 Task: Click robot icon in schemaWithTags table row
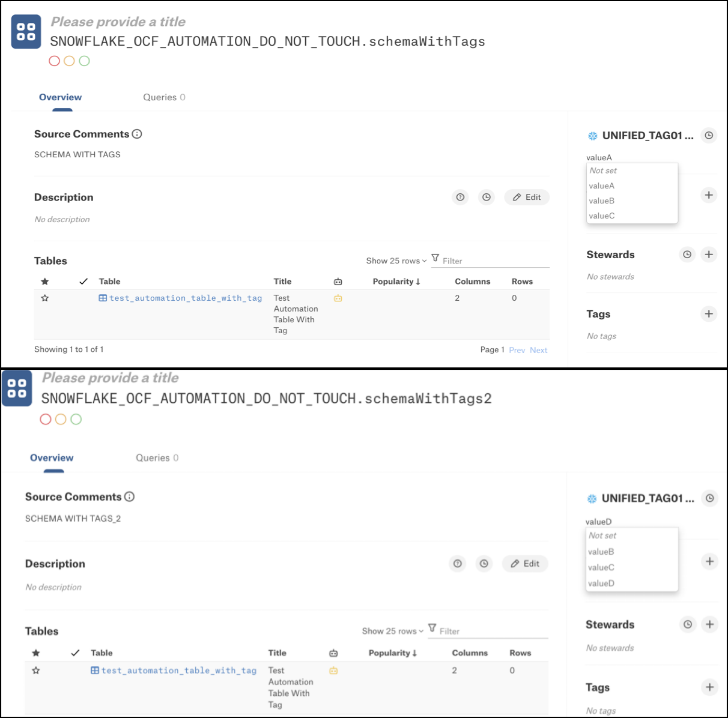tap(338, 298)
